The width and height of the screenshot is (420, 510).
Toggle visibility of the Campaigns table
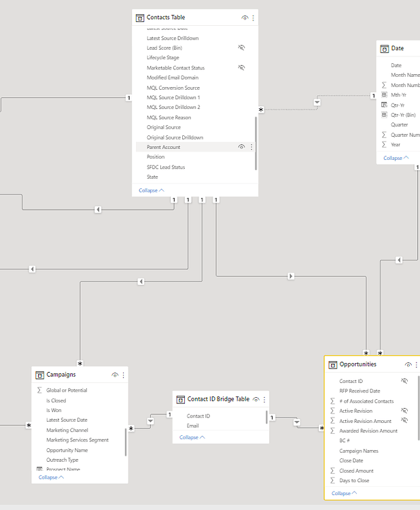click(x=115, y=375)
